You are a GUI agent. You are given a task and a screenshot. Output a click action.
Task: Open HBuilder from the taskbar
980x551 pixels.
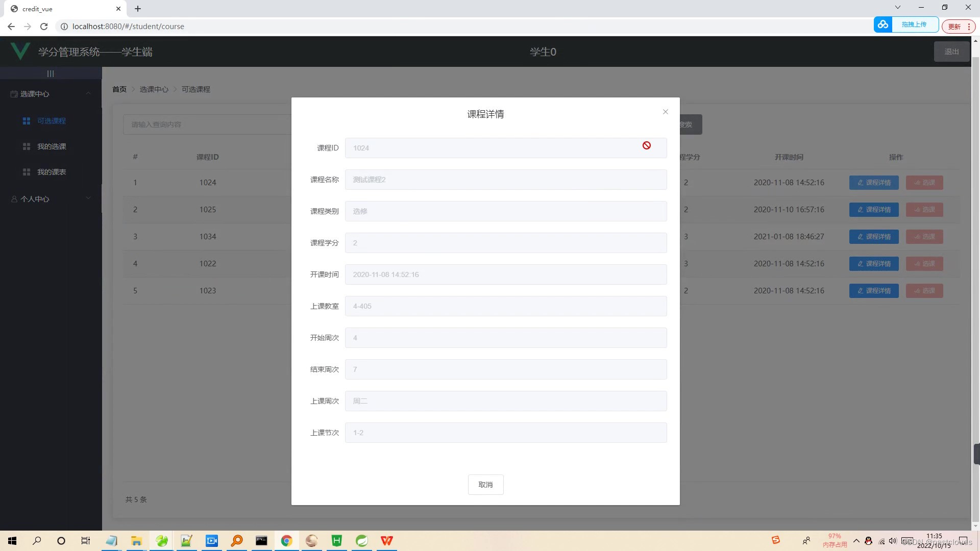click(x=336, y=540)
